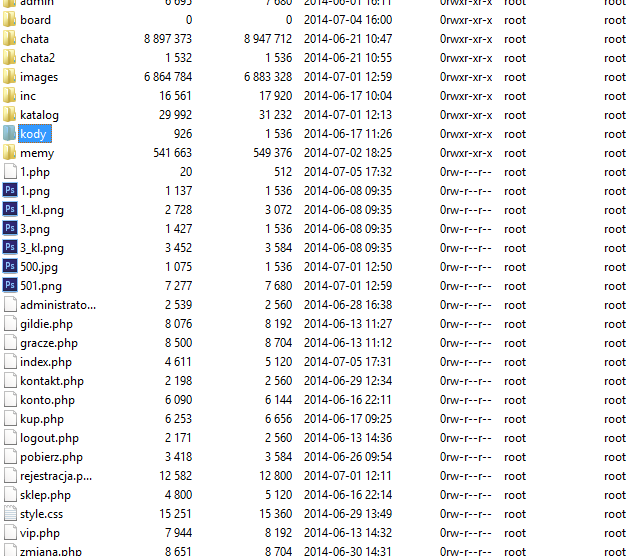This screenshot has height=556, width=634.
Task: Click the Photoshop icon of 3.png
Action: click(x=10, y=228)
